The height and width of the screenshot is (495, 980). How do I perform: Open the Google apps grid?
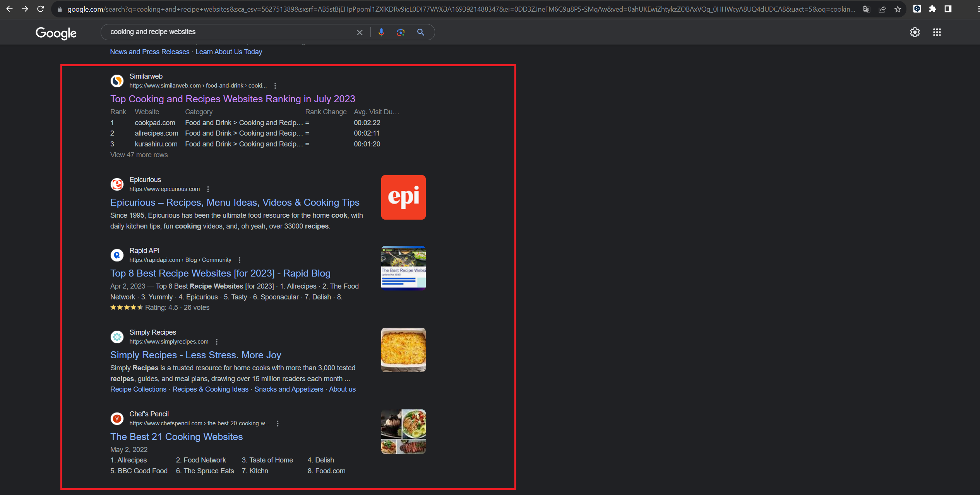[x=937, y=32]
